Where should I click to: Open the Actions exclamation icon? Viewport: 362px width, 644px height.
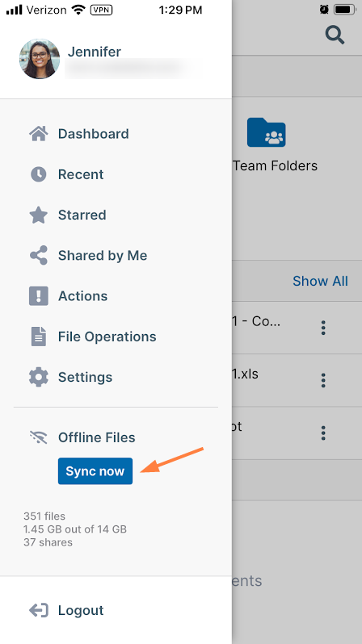39,296
